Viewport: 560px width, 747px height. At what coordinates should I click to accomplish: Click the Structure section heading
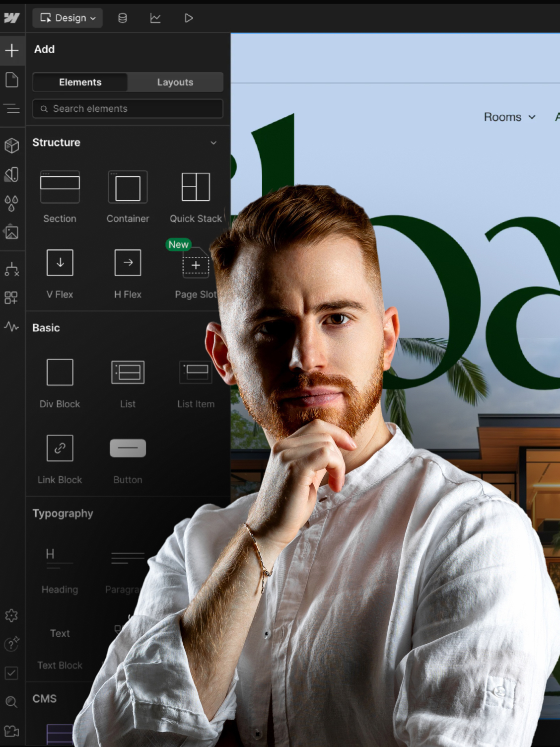56,143
